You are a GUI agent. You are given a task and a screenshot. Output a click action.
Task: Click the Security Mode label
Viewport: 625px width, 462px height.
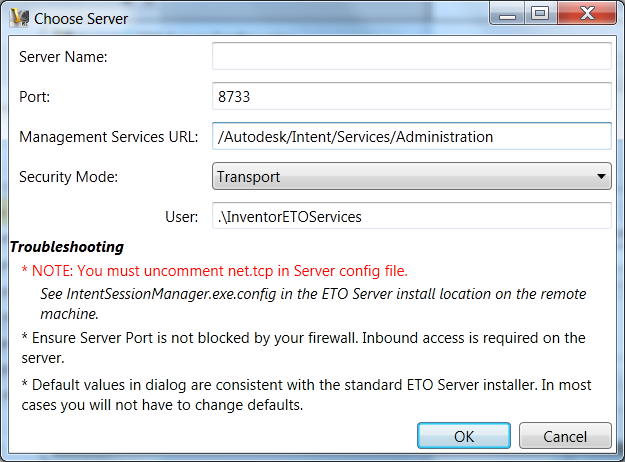click(68, 177)
